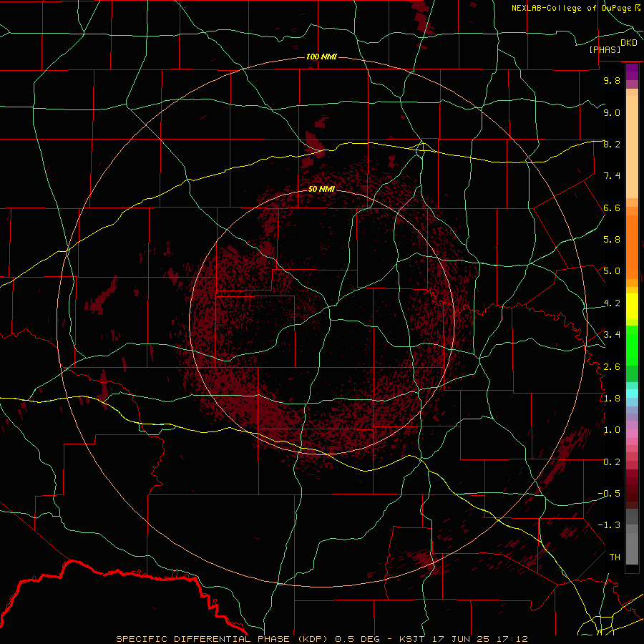Pick the yellow segment of the color bar
Viewport: 644px width, 644px height.
coord(632,306)
